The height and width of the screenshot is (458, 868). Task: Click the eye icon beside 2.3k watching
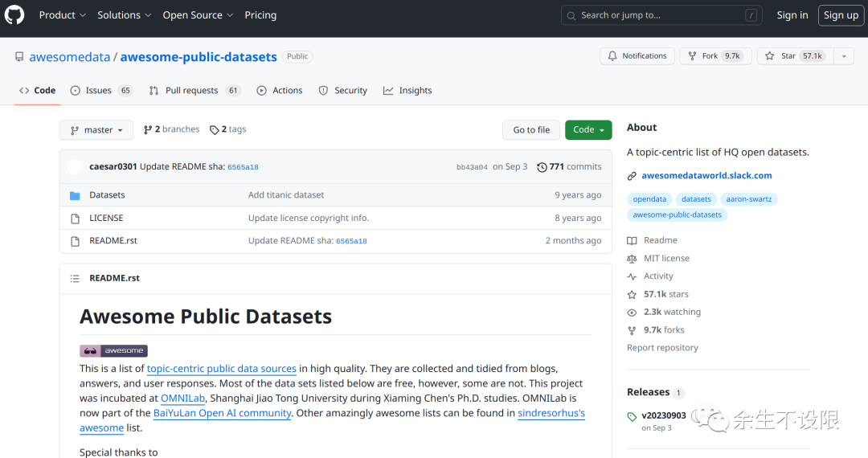click(x=632, y=313)
